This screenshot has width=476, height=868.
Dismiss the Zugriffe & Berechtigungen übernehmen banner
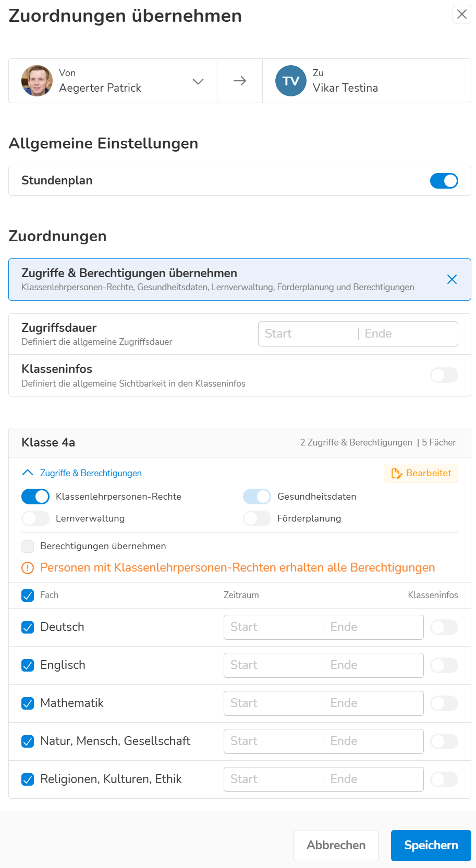[452, 279]
